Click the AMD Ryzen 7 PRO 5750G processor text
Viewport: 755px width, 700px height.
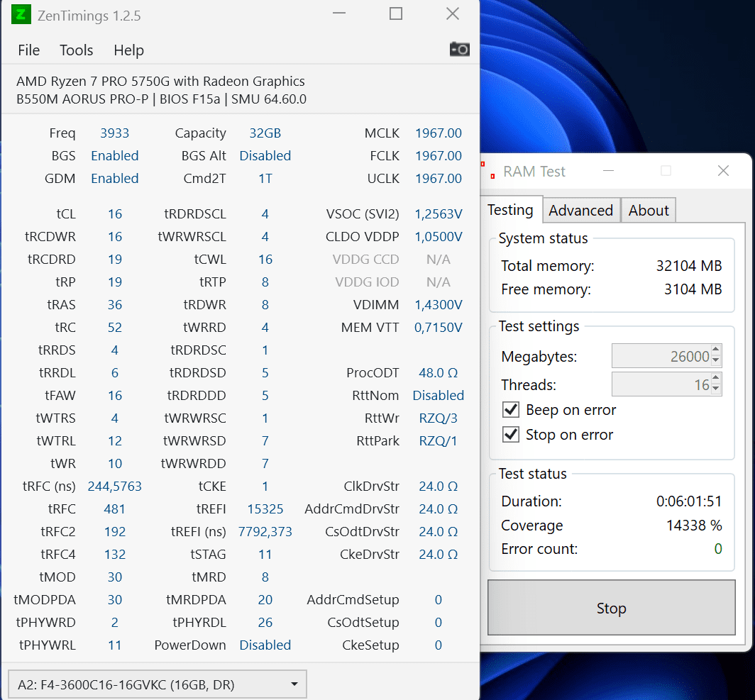(160, 81)
